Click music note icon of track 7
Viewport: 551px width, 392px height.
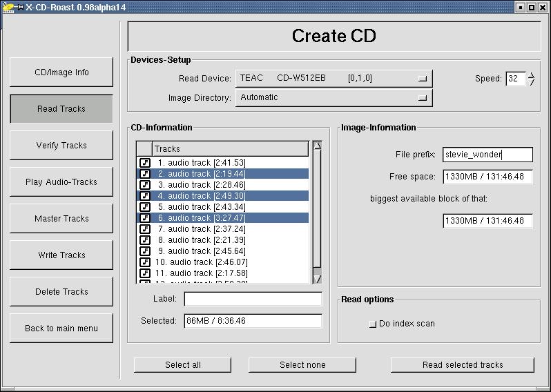pyautogui.click(x=145, y=229)
